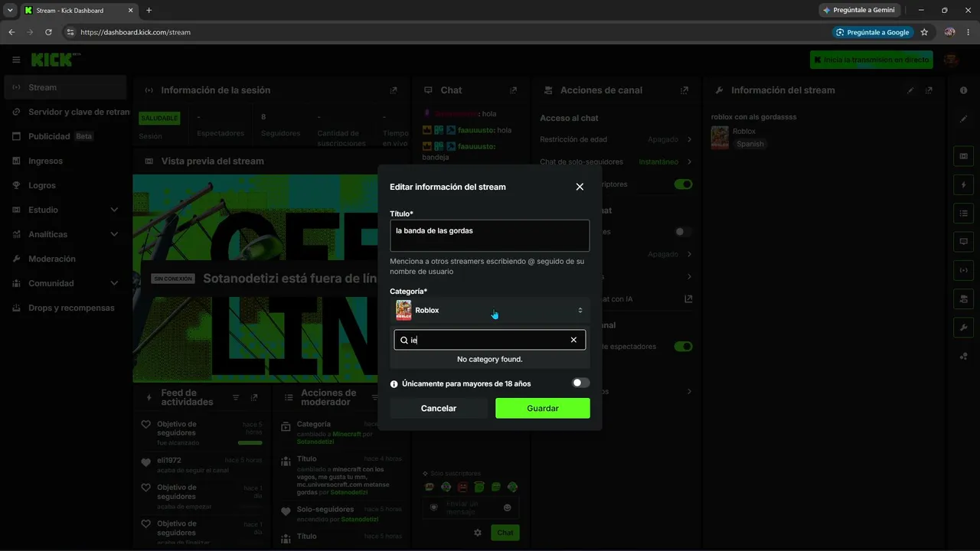This screenshot has width=980, height=551.
Task: Open the hamburger menu
Action: coord(16,60)
